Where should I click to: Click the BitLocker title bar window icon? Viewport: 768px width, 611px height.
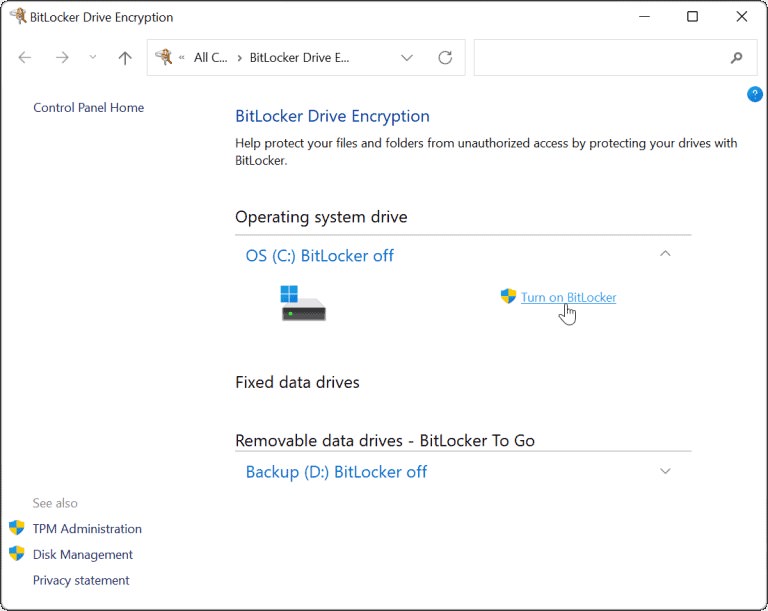[19, 16]
